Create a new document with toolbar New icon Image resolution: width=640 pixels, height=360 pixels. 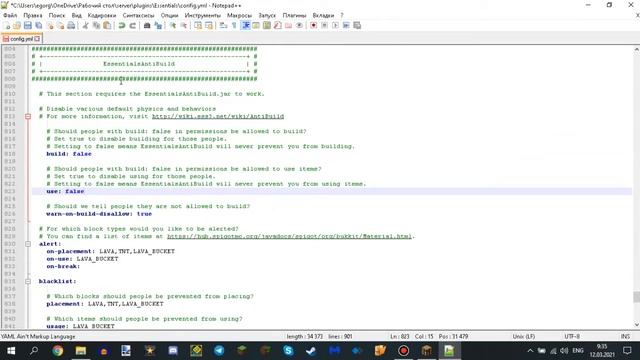(x=7, y=26)
